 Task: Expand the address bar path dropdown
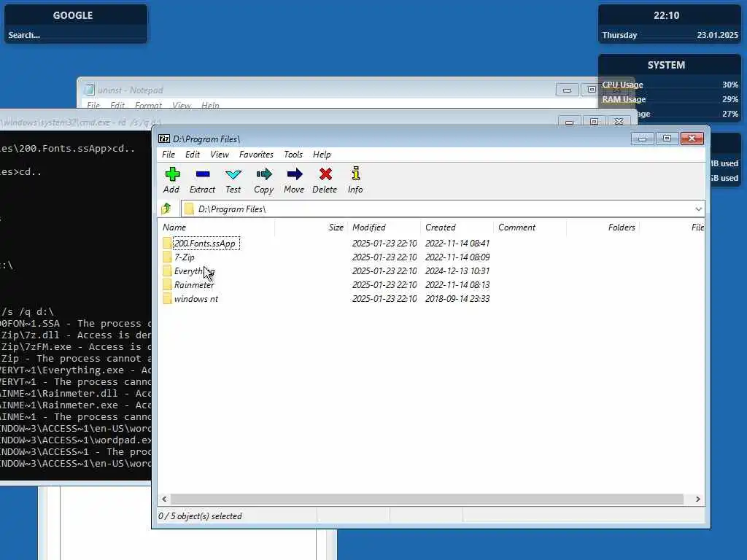click(x=698, y=209)
